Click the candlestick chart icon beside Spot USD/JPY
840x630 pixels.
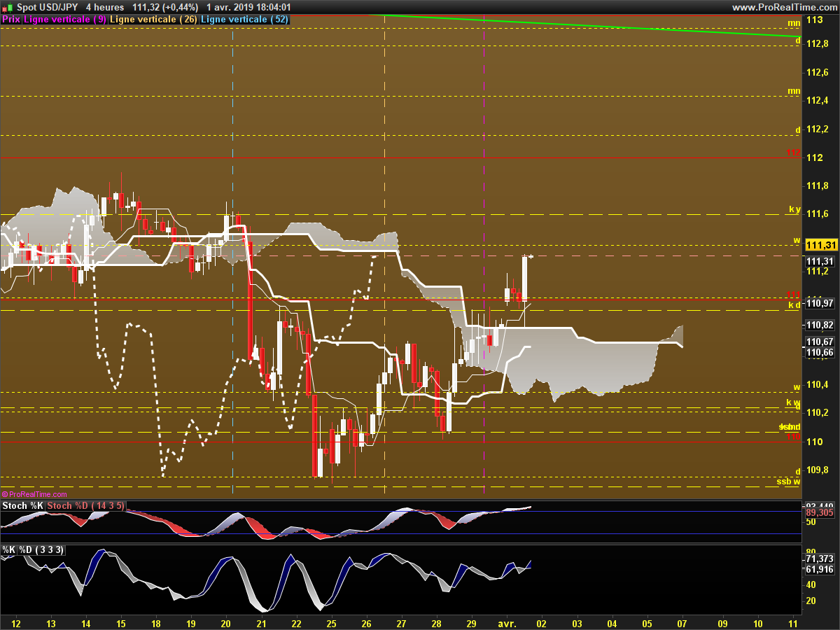(x=8, y=7)
